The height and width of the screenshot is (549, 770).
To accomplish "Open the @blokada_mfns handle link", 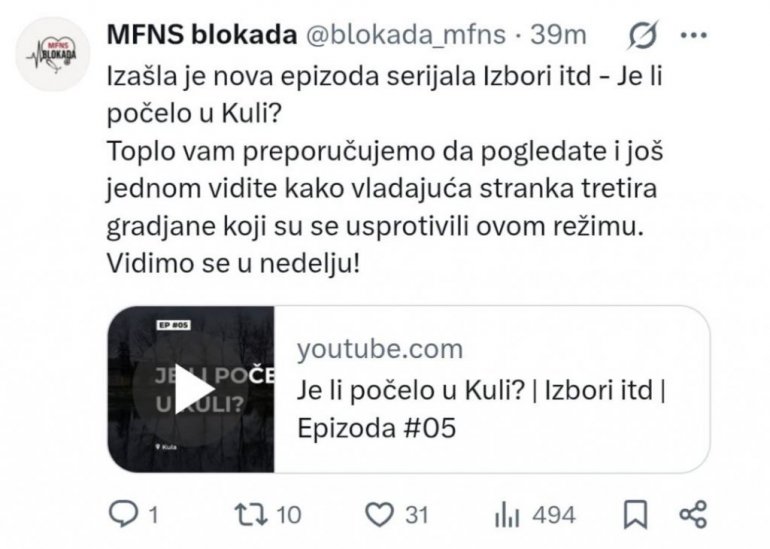I will click(x=406, y=35).
